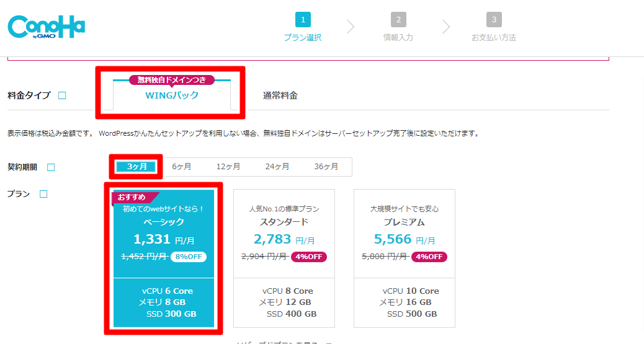Click the 無料独自ドメインつき badge
Screen dimensions: 644x344
pyautogui.click(x=172, y=79)
